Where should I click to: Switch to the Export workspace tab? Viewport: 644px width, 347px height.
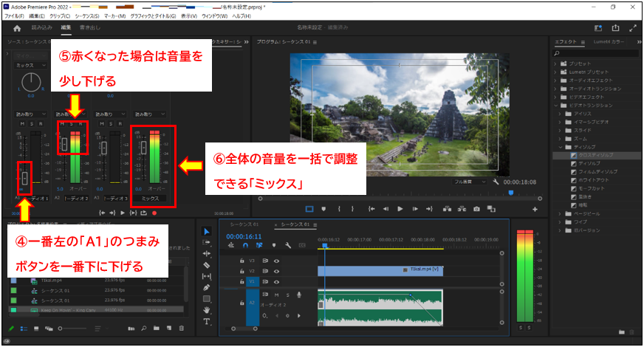90,27
